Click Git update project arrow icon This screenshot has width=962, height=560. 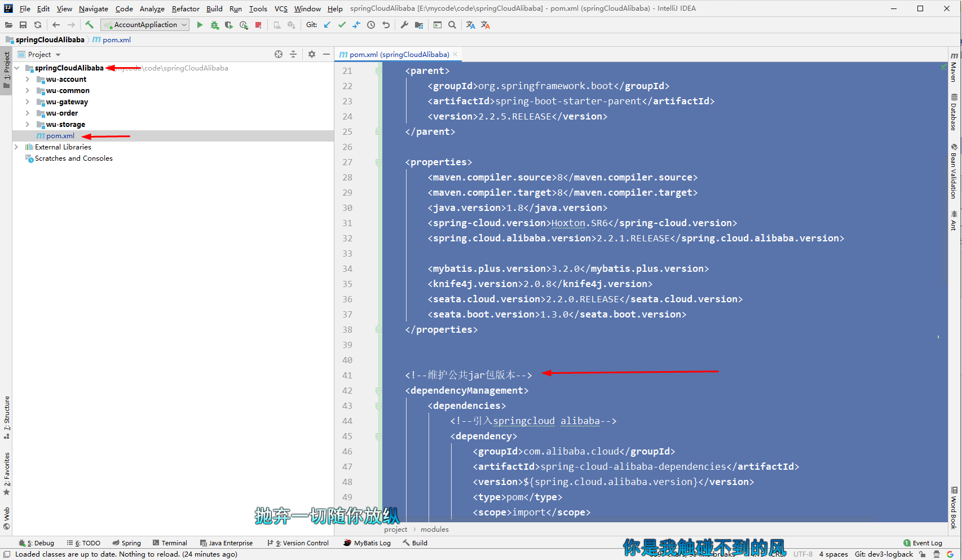[327, 25]
